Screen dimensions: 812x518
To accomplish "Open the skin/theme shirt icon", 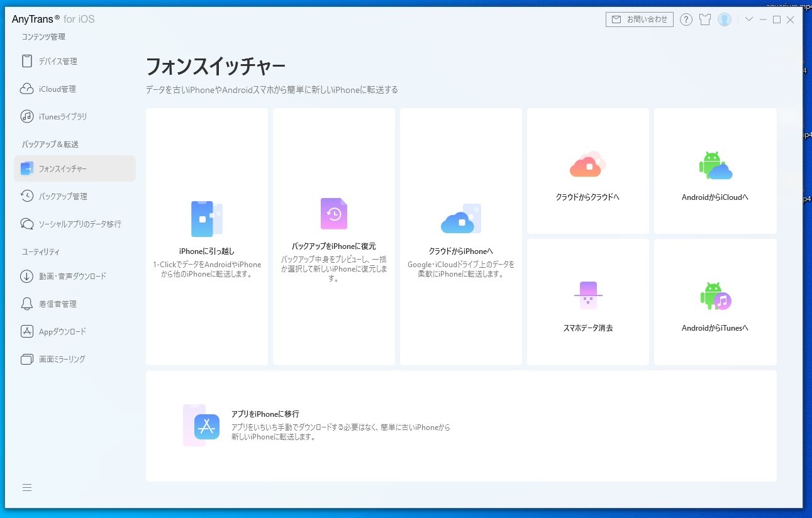I will 704,19.
